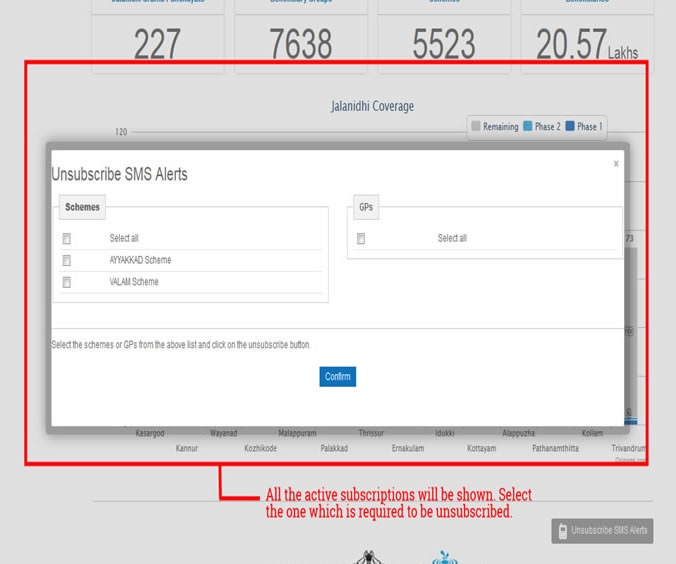Click the Kasargod district axis label
The height and width of the screenshot is (564, 676).
click(x=156, y=433)
